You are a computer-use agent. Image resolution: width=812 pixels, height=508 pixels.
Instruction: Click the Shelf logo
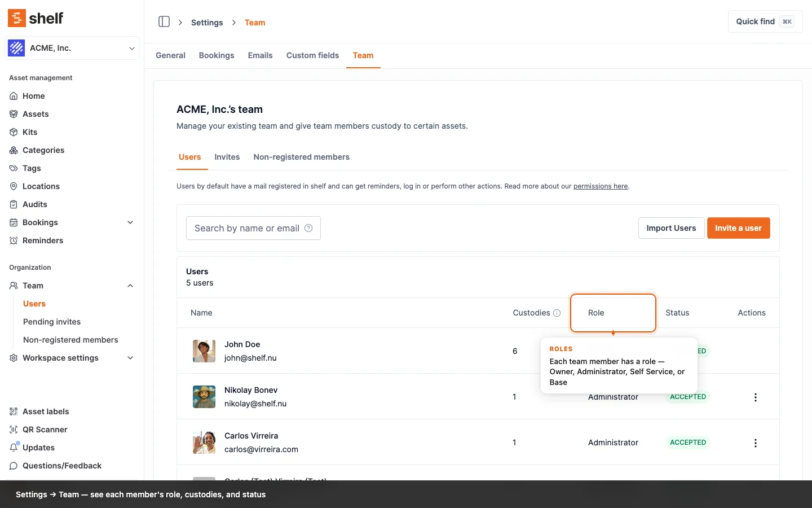tap(36, 18)
